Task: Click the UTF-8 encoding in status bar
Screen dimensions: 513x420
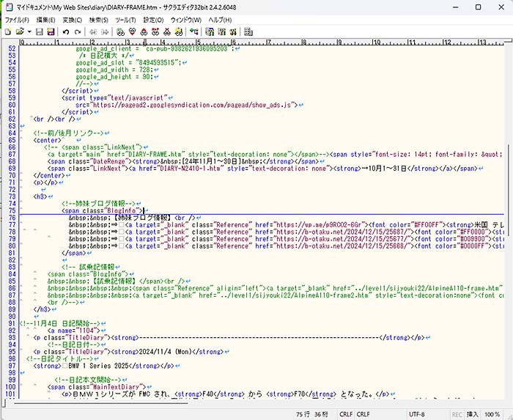Action: (x=417, y=414)
